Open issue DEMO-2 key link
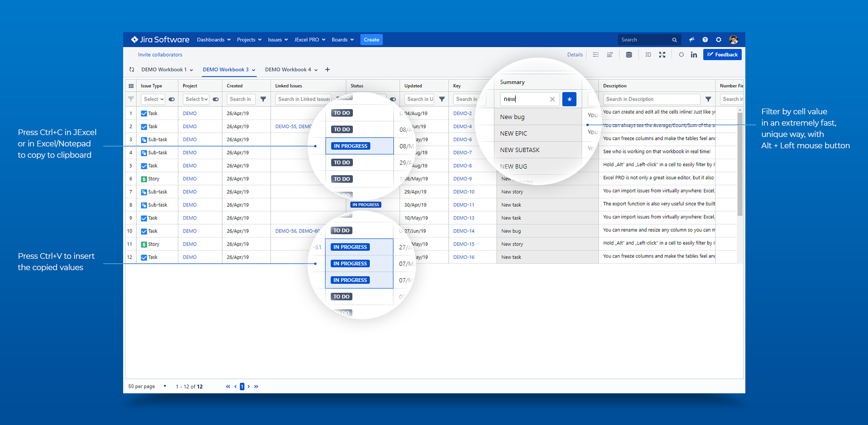Image resolution: width=868 pixels, height=425 pixels. pos(462,113)
